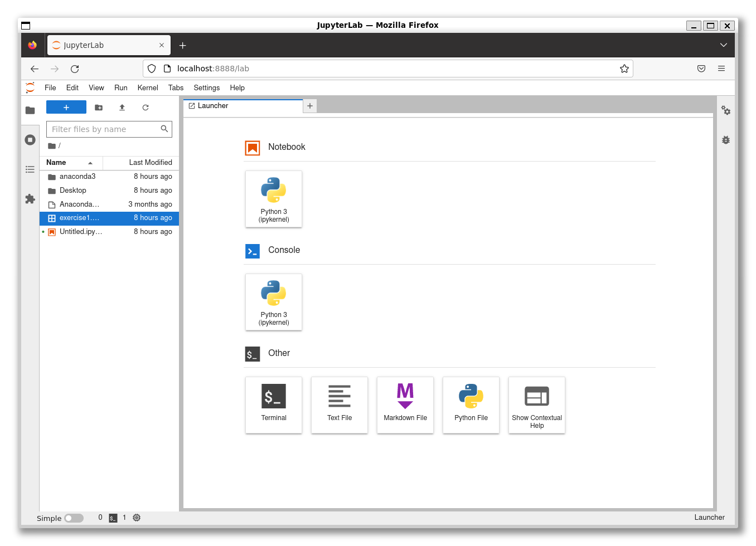Click the blue New Launcher button
The width and height of the screenshot is (756, 546).
pyautogui.click(x=66, y=108)
